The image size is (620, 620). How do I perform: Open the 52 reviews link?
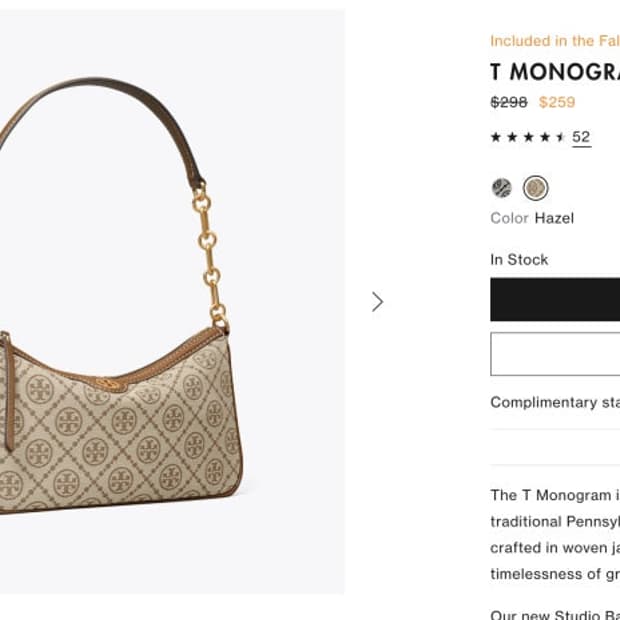[x=581, y=137]
